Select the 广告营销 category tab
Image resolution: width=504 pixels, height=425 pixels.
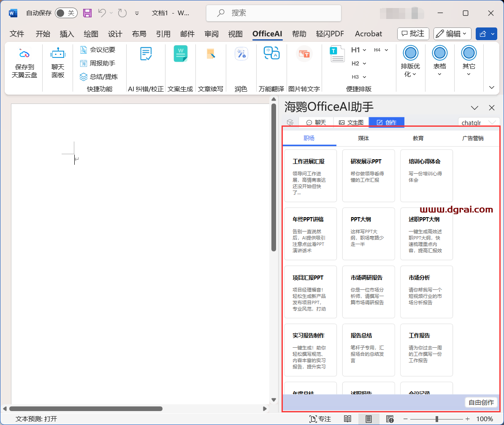pyautogui.click(x=472, y=138)
